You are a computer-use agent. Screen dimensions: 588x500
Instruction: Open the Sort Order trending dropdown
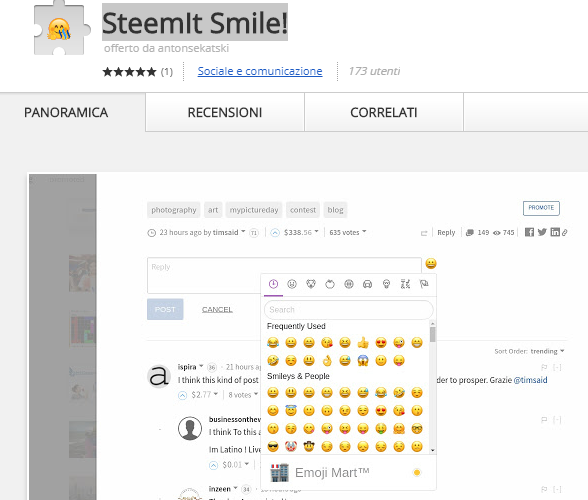[548, 351]
